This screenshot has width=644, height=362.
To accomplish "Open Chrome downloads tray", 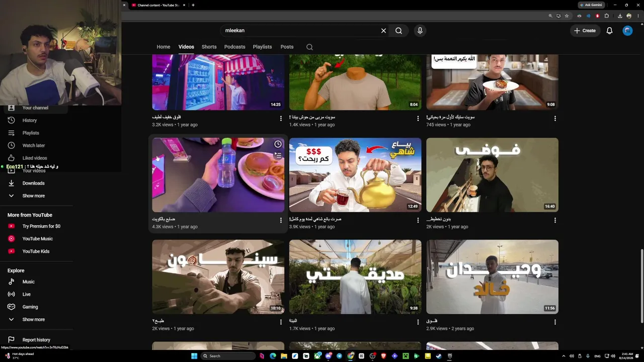I will pos(620,16).
